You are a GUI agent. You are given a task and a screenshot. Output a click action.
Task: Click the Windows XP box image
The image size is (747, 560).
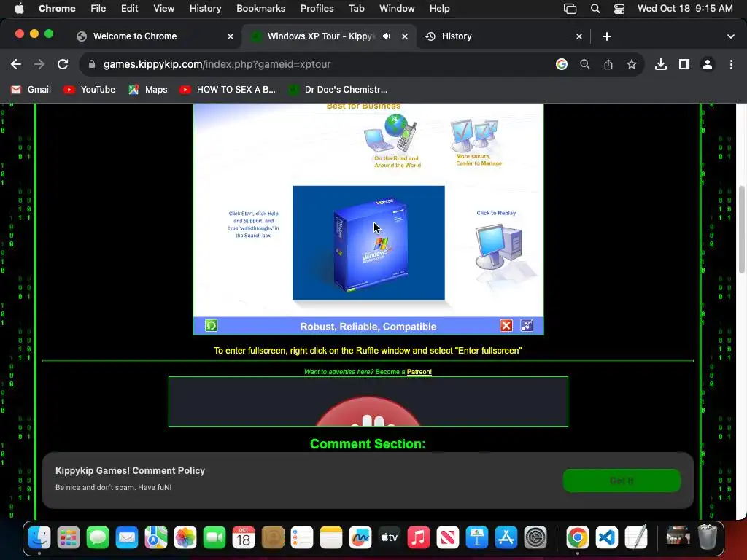368,243
